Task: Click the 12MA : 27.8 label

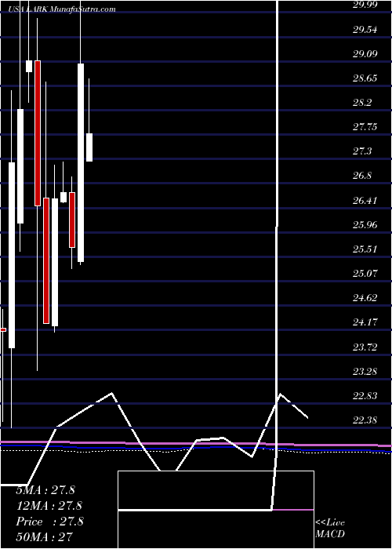Action: tap(49, 506)
